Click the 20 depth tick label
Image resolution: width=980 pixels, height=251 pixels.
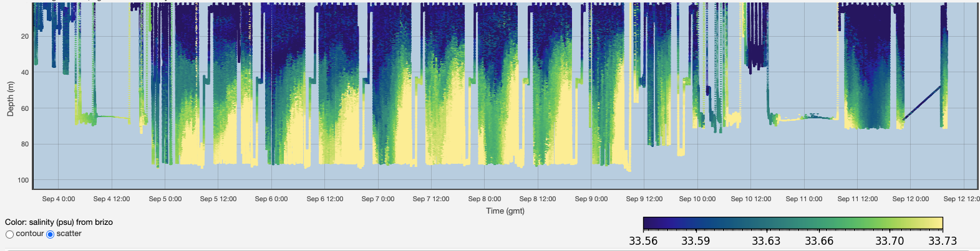(x=25, y=37)
